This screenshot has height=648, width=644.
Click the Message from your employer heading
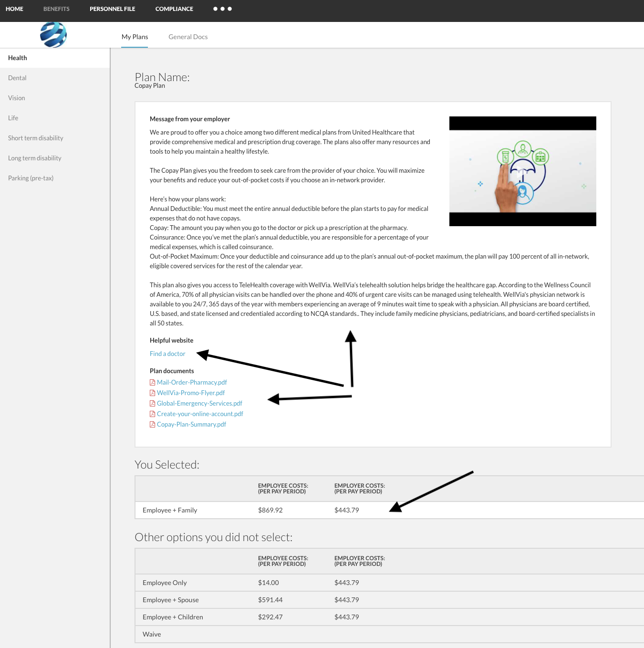(190, 119)
